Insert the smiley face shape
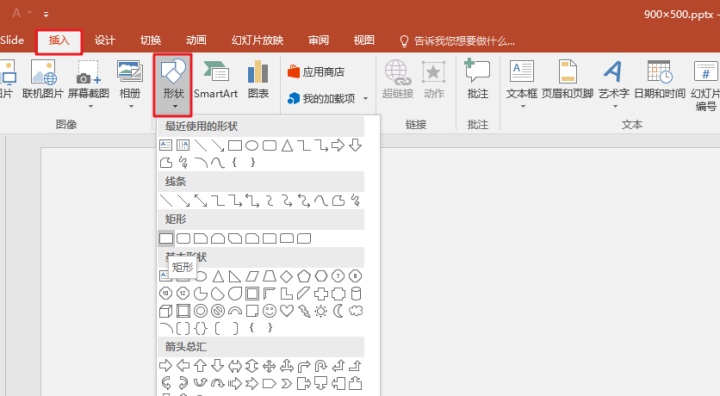 coord(269,311)
